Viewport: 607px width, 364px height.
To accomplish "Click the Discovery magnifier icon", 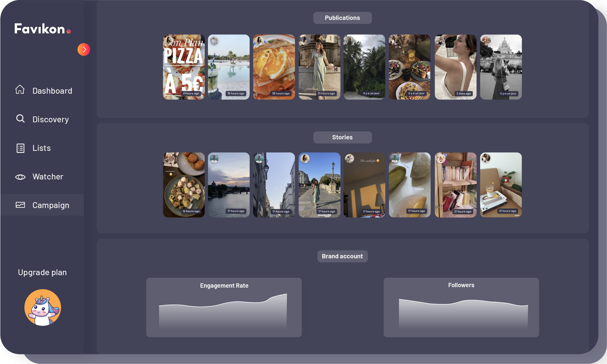I will click(20, 119).
